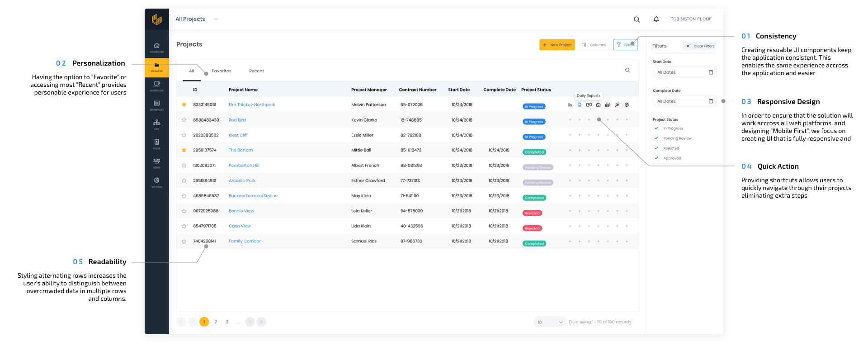Go to page 3
This screenshot has width=868, height=346.
(x=227, y=322)
